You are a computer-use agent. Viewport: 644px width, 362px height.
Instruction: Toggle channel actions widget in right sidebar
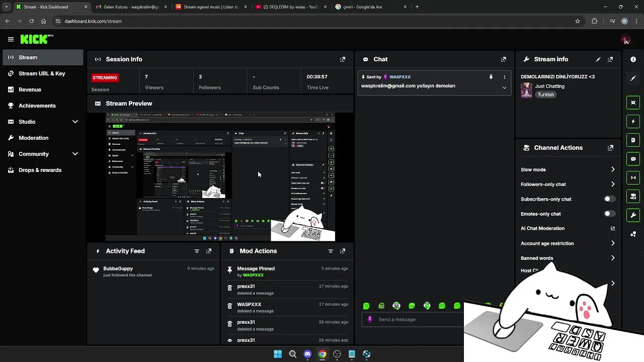[633, 196]
